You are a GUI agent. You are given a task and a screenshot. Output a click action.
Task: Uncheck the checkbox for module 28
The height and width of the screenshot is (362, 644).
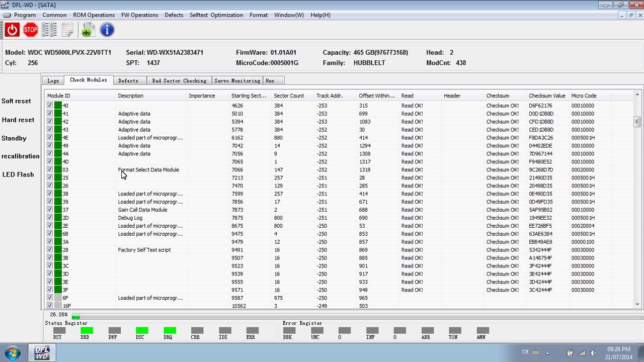tap(50, 250)
